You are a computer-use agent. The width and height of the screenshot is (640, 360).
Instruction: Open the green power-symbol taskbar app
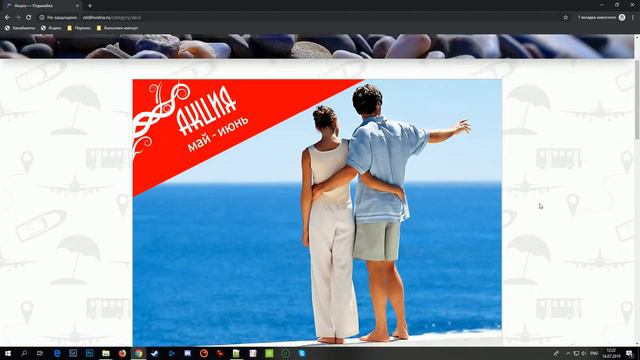coord(285,353)
